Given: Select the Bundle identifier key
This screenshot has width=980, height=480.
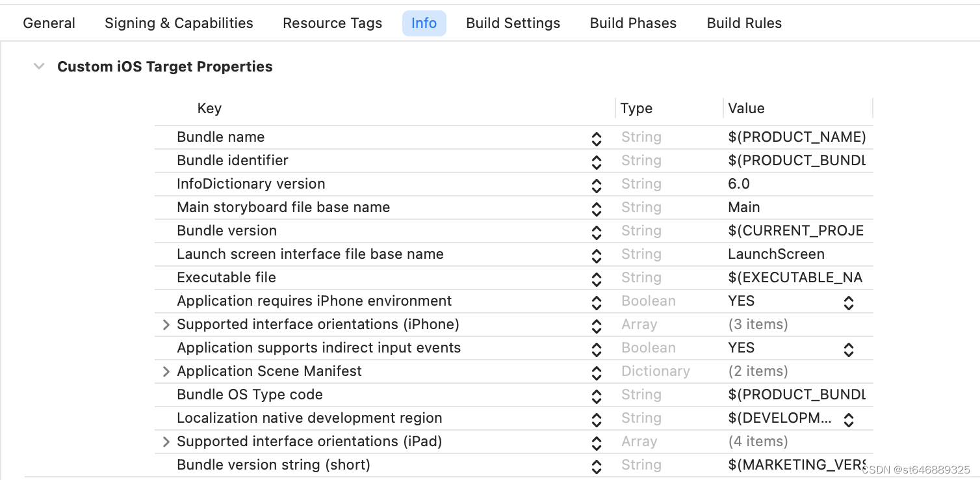Looking at the screenshot, I should pos(232,161).
